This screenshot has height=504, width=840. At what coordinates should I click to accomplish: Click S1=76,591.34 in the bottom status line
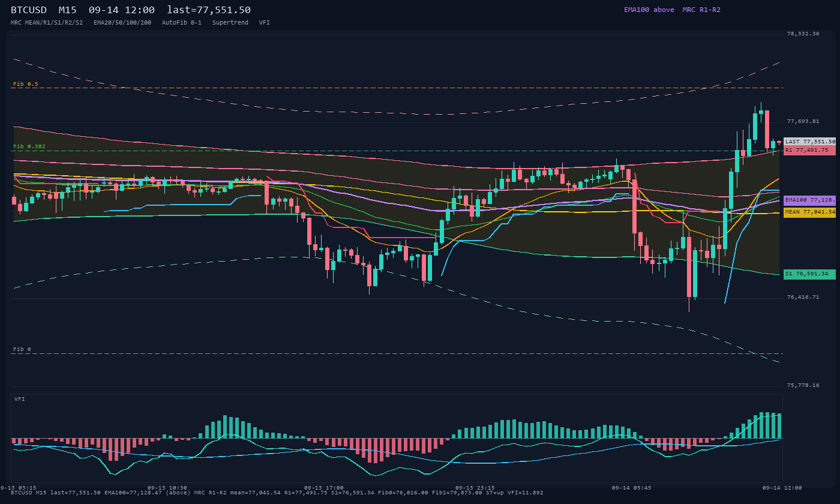[x=353, y=493]
